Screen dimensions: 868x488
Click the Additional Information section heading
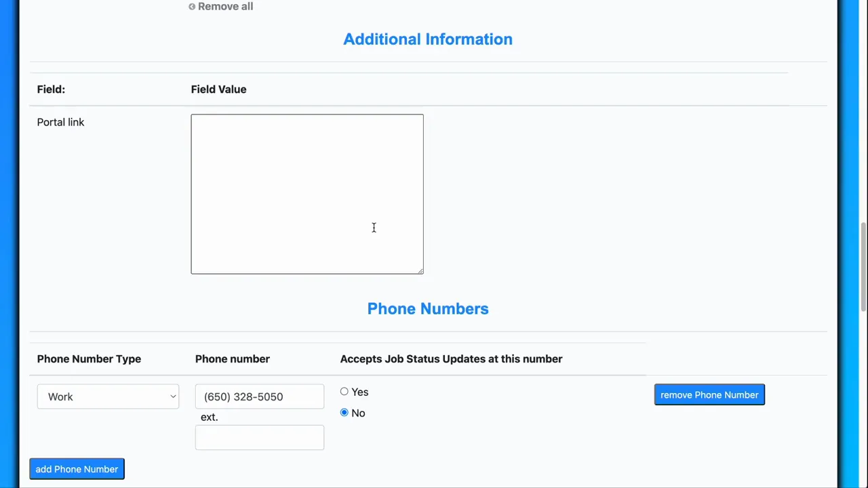tap(427, 39)
